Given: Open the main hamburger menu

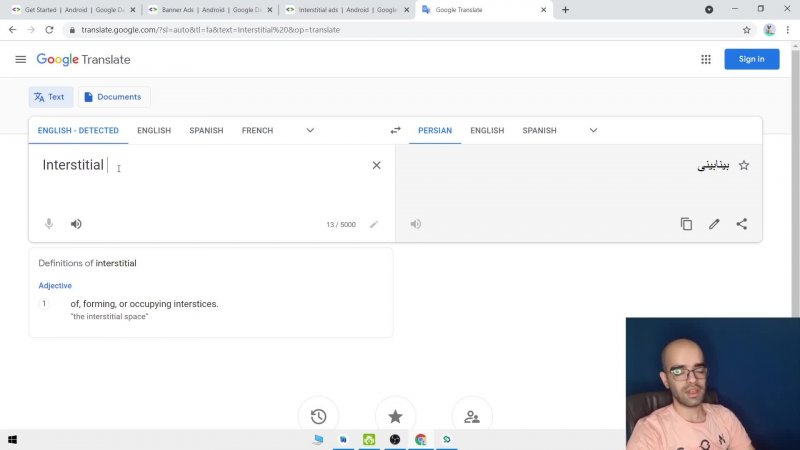Looking at the screenshot, I should click(20, 60).
